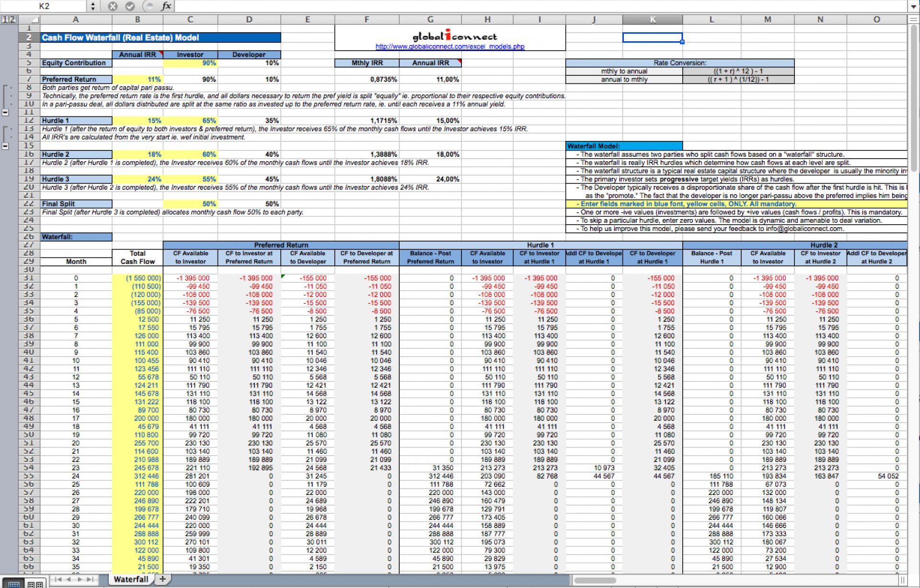
Task: Switch to Page Layout view icon
Action: pos(34,584)
